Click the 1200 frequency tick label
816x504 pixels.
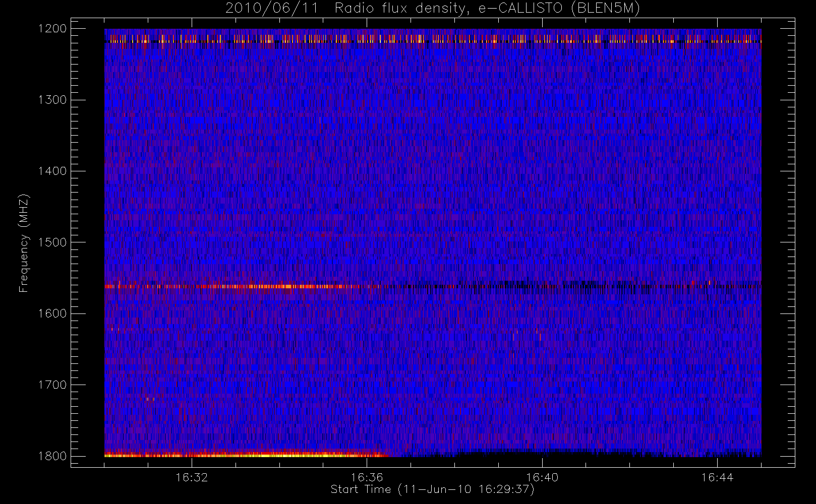tap(52, 29)
